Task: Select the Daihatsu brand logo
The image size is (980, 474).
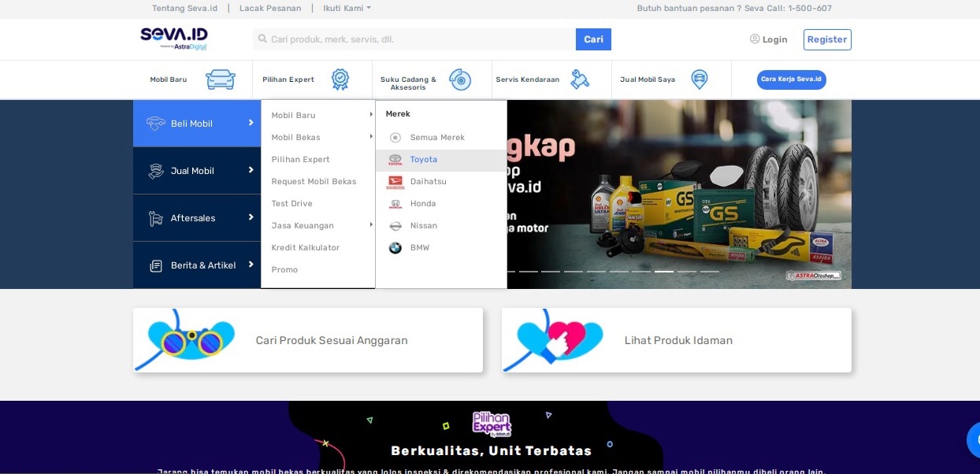Action: pyautogui.click(x=395, y=182)
